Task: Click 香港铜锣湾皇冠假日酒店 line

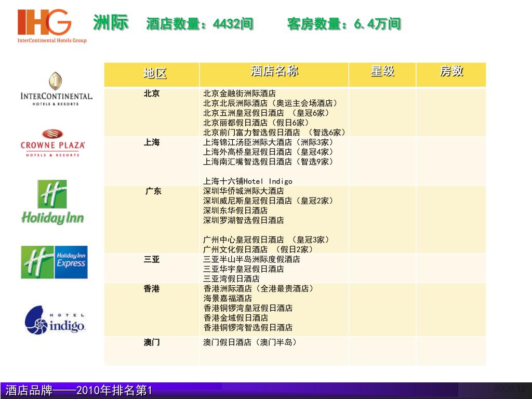Action: tap(248, 309)
